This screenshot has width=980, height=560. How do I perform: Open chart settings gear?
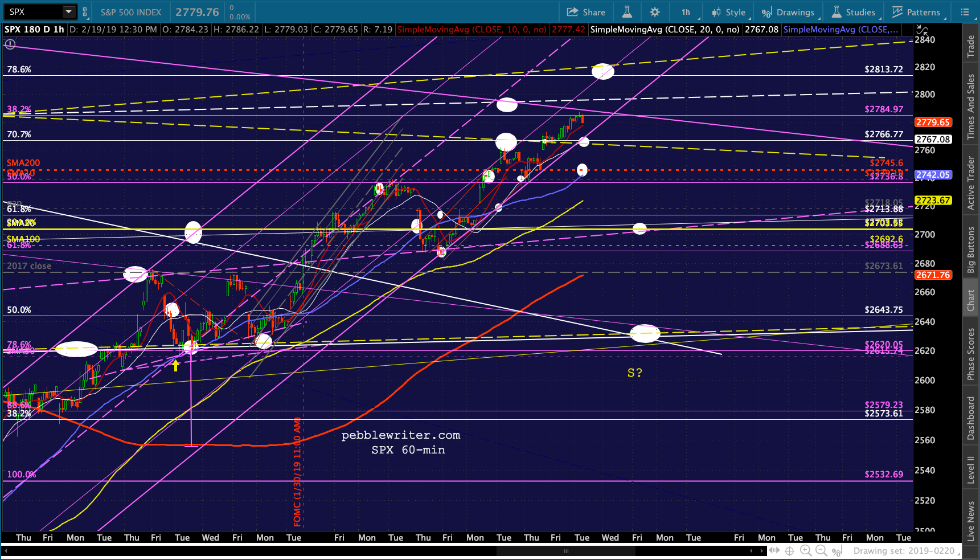tap(655, 12)
